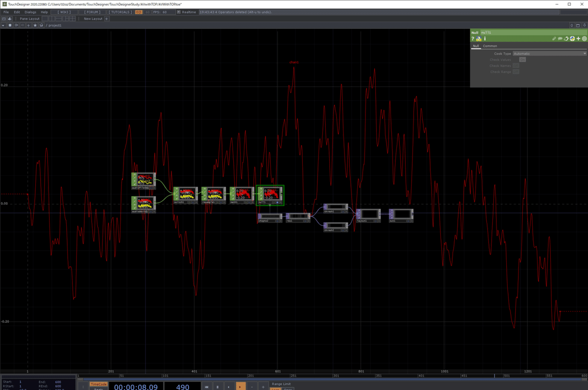
Task: Show operator info with i icon
Action: point(485,38)
